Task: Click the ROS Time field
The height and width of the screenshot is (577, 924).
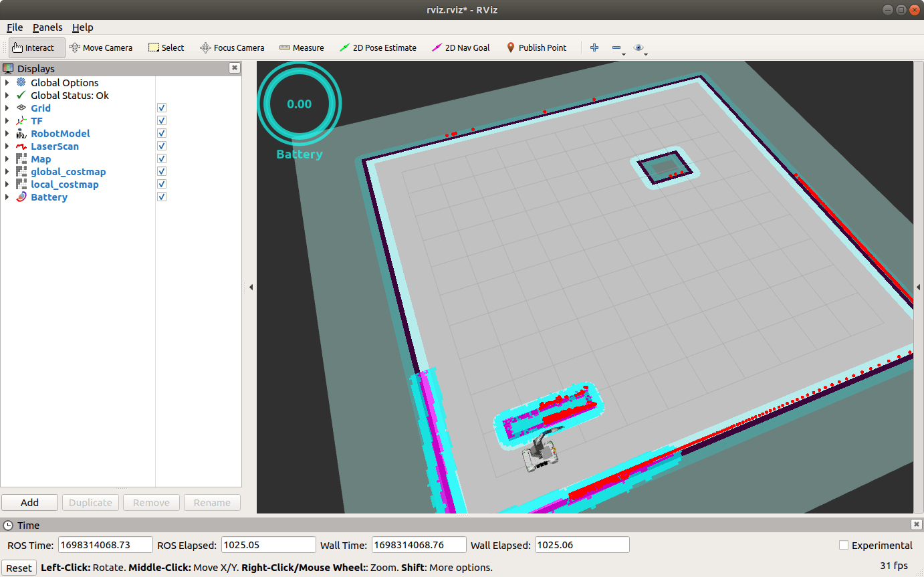Action: point(106,545)
